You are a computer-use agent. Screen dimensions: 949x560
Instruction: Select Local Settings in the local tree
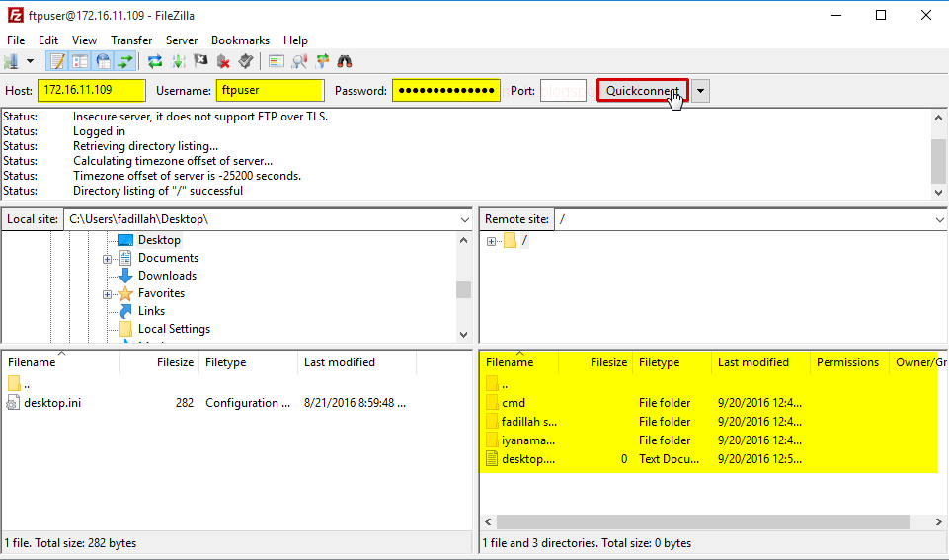(175, 329)
